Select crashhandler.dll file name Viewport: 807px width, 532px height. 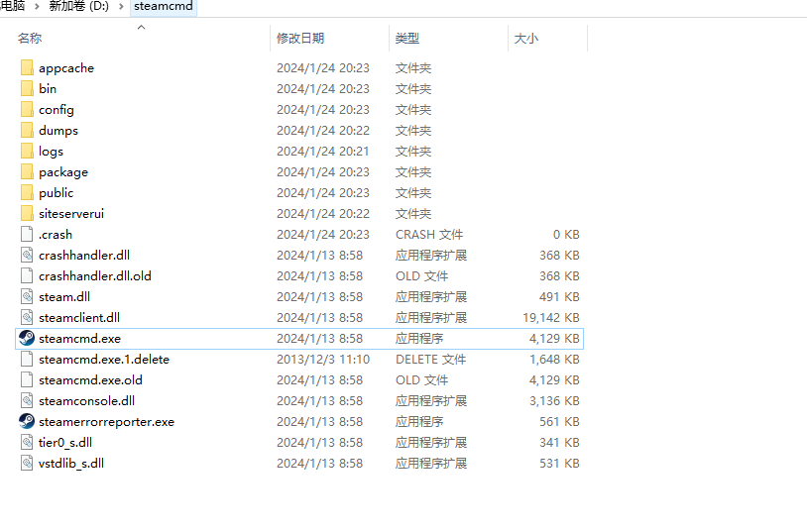[x=84, y=256]
